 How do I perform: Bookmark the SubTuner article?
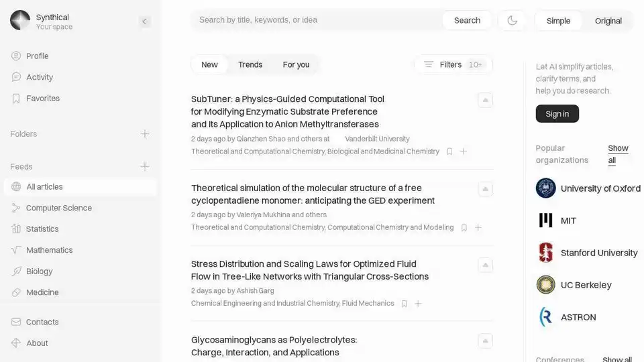tap(449, 152)
